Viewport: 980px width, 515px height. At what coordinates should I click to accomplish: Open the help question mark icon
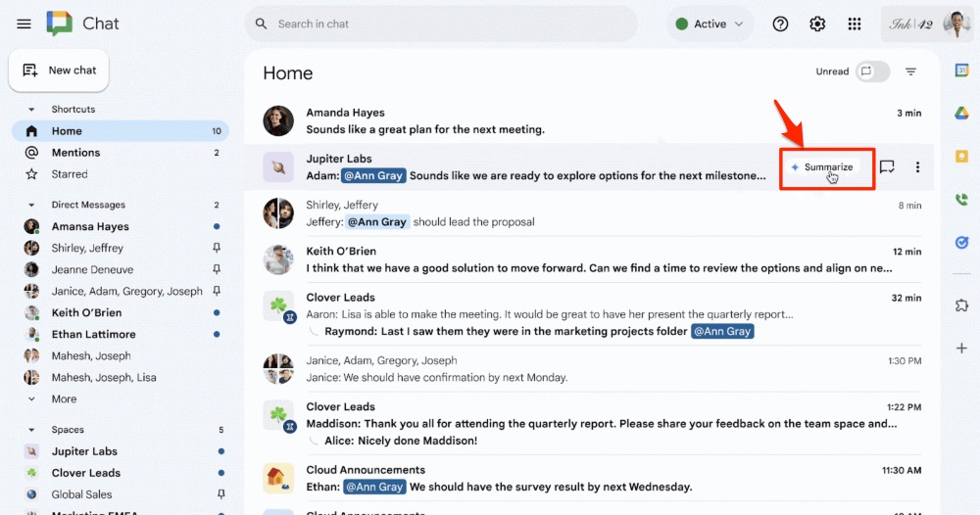pos(780,23)
